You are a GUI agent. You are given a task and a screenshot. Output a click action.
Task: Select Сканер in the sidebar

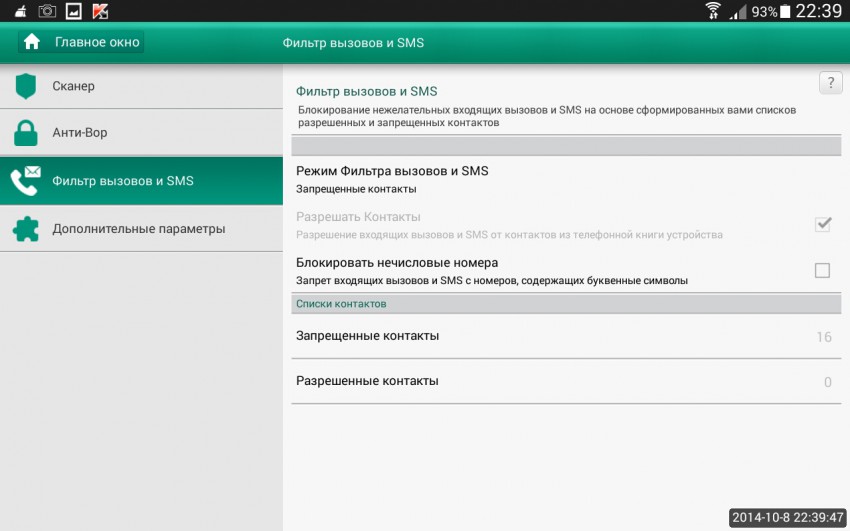pos(74,86)
